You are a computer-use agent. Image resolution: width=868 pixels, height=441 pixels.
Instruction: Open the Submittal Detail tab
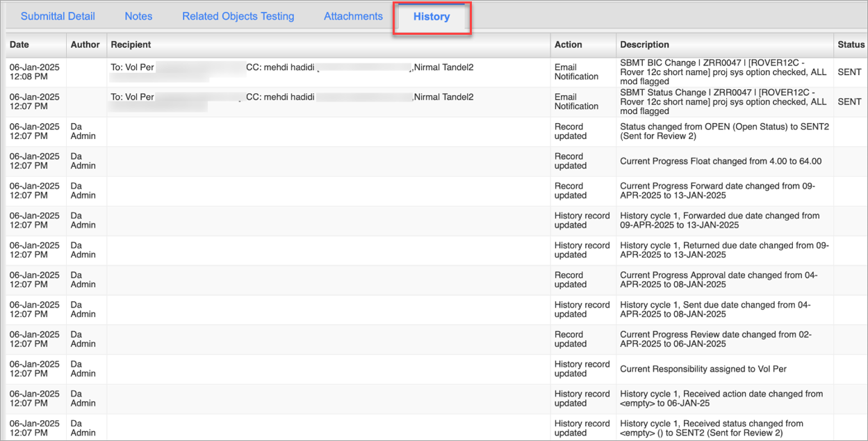tap(58, 16)
